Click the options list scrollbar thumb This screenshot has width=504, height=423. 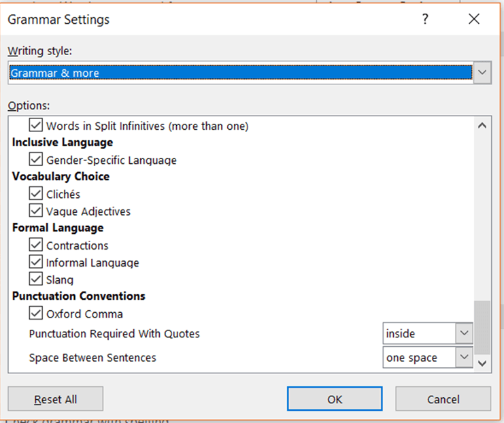point(482,326)
